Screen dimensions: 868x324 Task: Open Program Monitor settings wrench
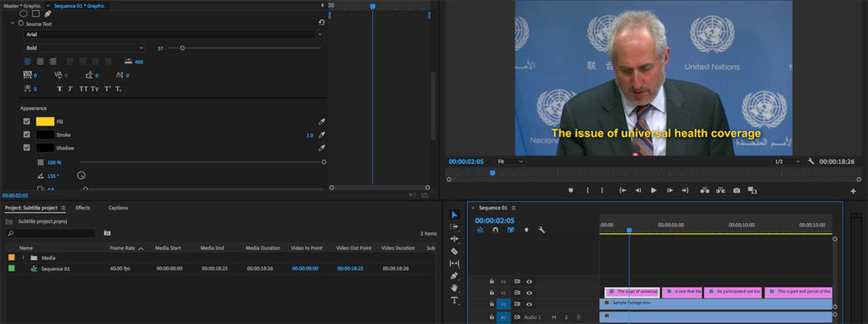pos(811,161)
